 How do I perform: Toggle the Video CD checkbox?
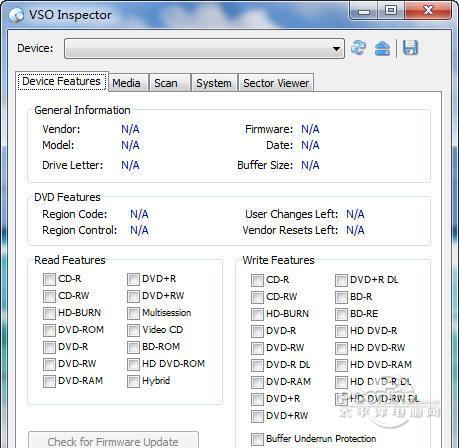click(x=133, y=330)
